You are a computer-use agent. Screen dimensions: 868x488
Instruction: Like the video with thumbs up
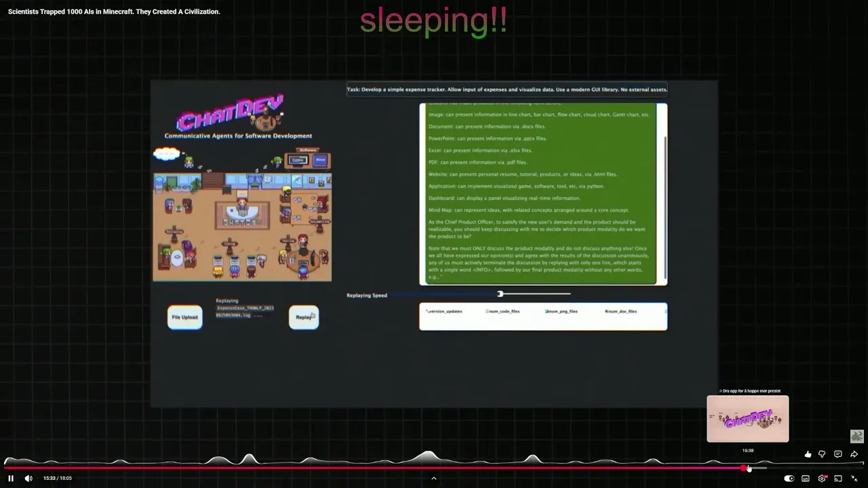(808, 454)
